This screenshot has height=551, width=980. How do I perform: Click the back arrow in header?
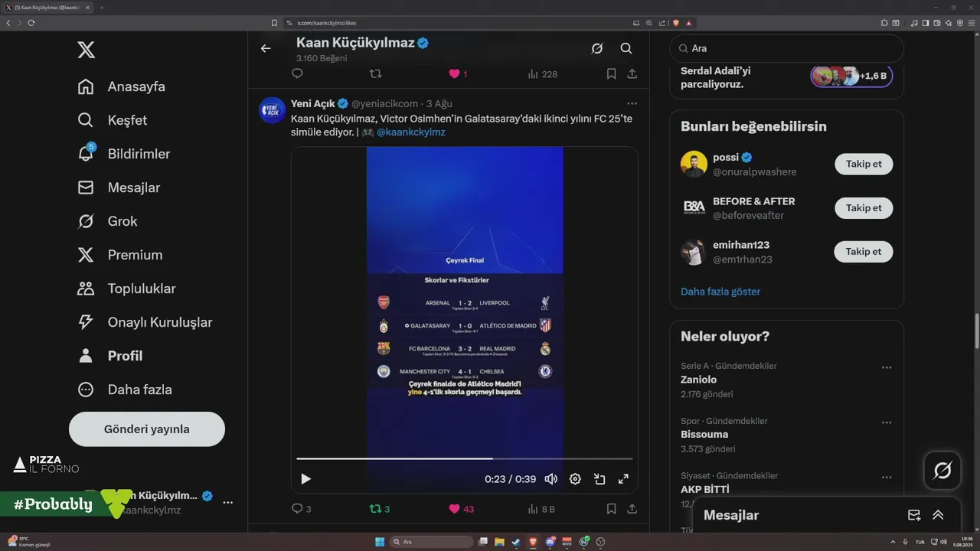pos(266,48)
